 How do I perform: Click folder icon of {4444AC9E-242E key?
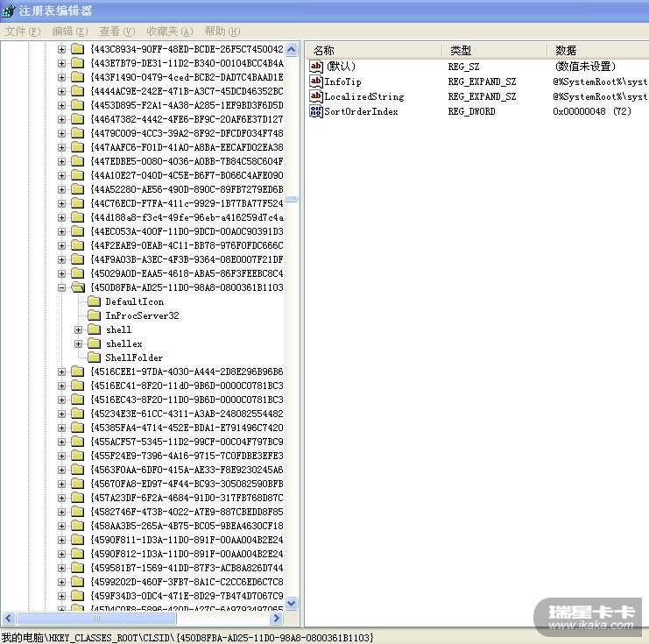point(77,91)
